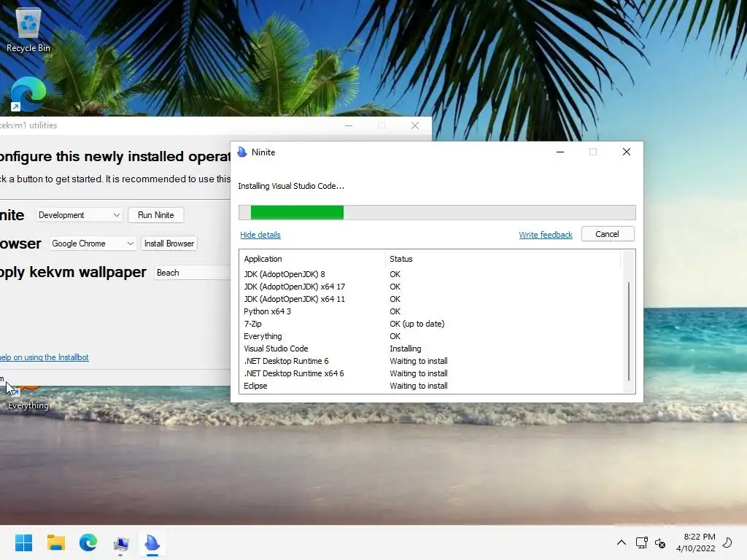Select the 7-Zip row

[430, 324]
